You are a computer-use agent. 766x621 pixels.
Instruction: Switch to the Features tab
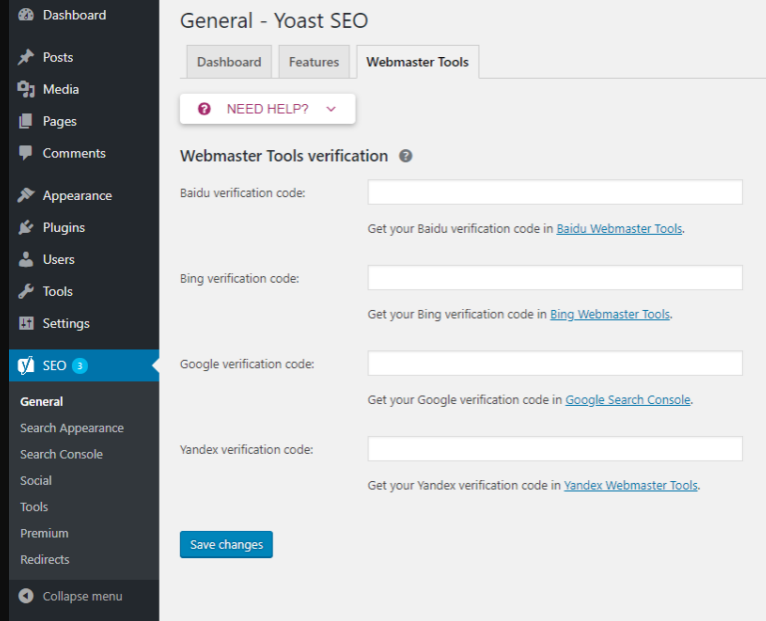click(314, 62)
